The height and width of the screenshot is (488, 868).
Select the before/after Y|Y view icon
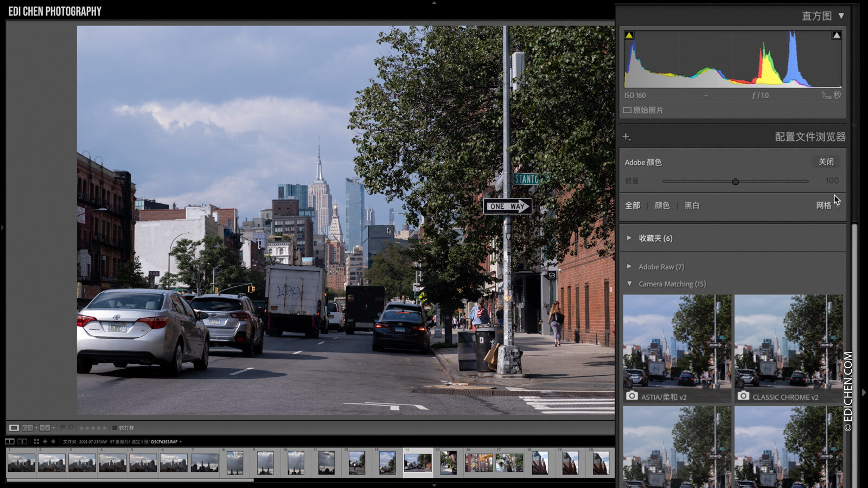(x=45, y=428)
